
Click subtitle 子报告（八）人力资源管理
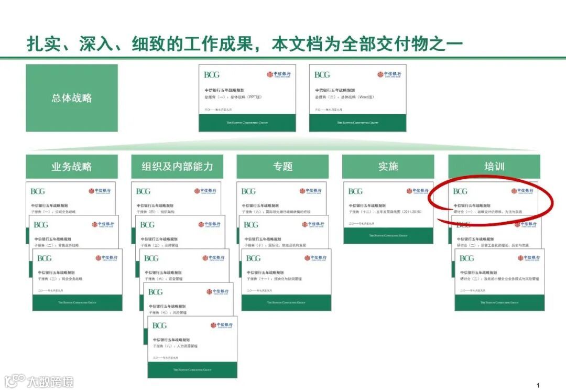[x=176, y=346]
